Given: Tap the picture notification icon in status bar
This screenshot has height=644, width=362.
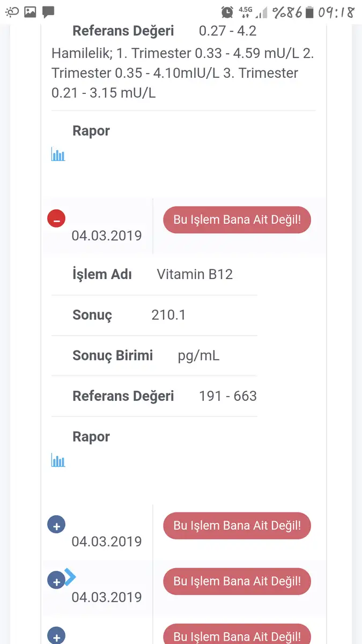Looking at the screenshot, I should tap(30, 12).
